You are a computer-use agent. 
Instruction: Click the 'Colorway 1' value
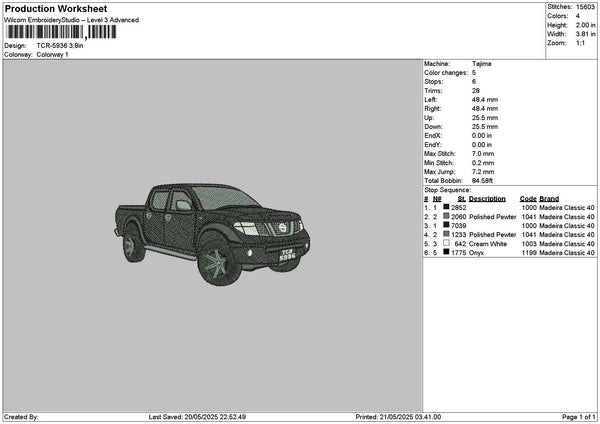52,54
